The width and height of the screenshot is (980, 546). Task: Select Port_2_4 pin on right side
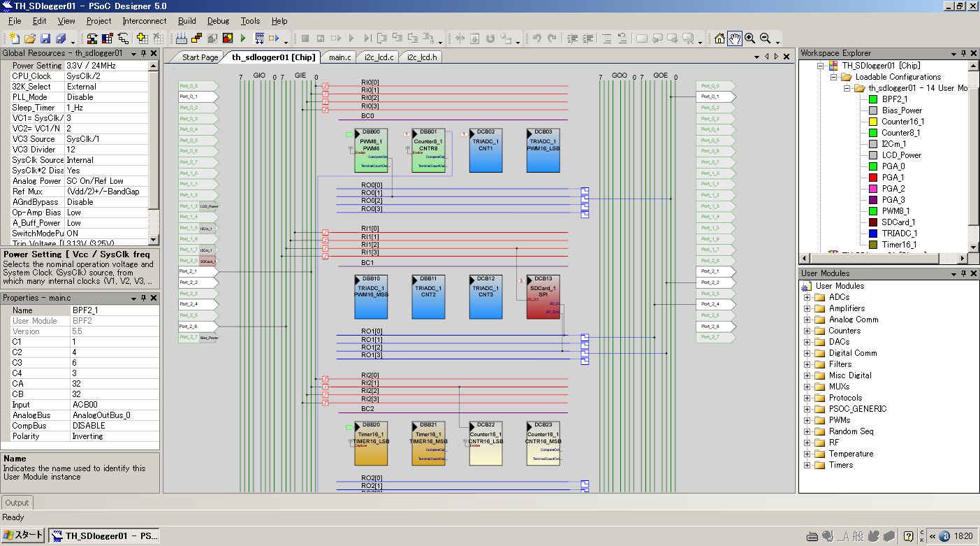(716, 304)
